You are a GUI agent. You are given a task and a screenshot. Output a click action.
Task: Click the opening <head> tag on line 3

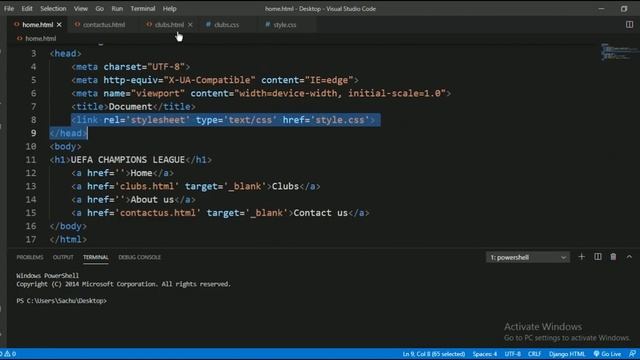(x=65, y=53)
